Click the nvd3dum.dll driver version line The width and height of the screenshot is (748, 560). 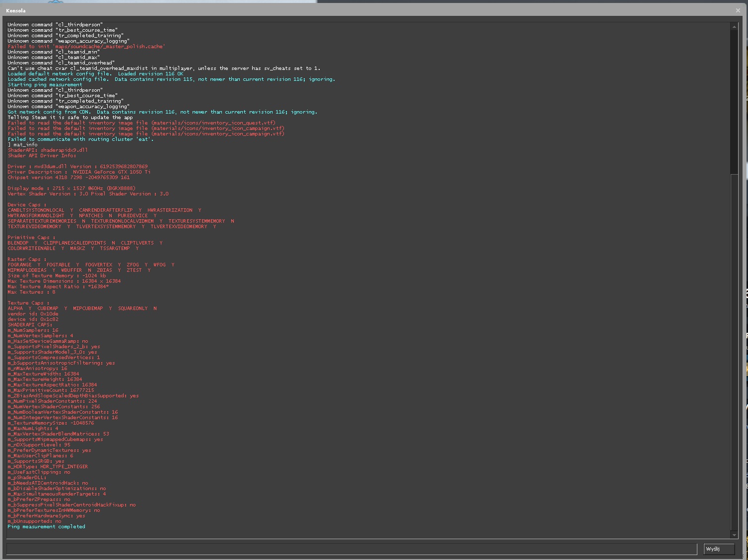pyautogui.click(x=77, y=167)
